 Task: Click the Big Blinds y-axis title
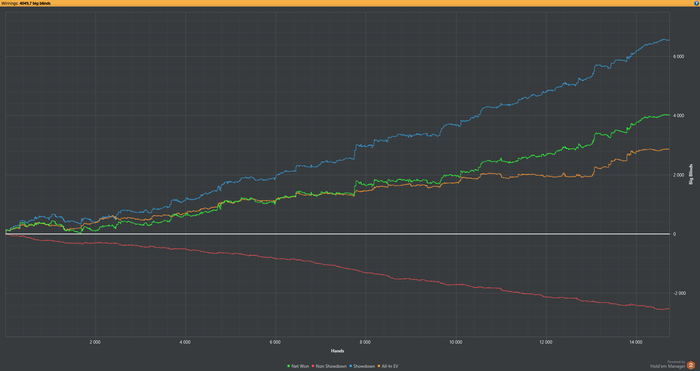click(692, 174)
